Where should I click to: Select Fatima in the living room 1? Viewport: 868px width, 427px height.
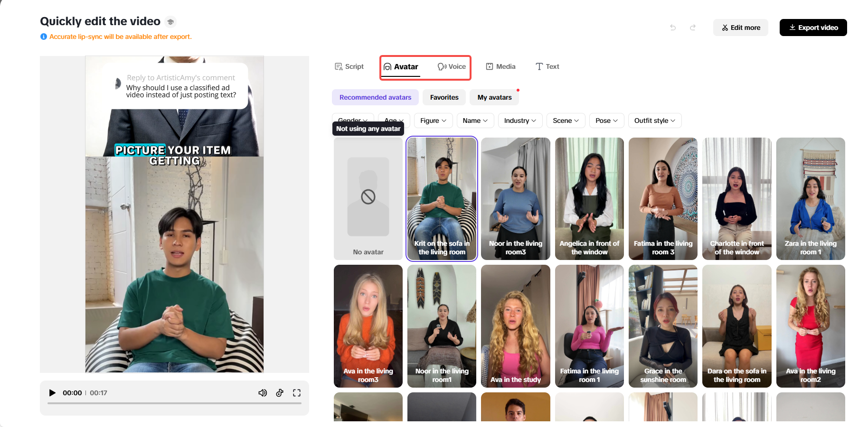[x=589, y=326]
